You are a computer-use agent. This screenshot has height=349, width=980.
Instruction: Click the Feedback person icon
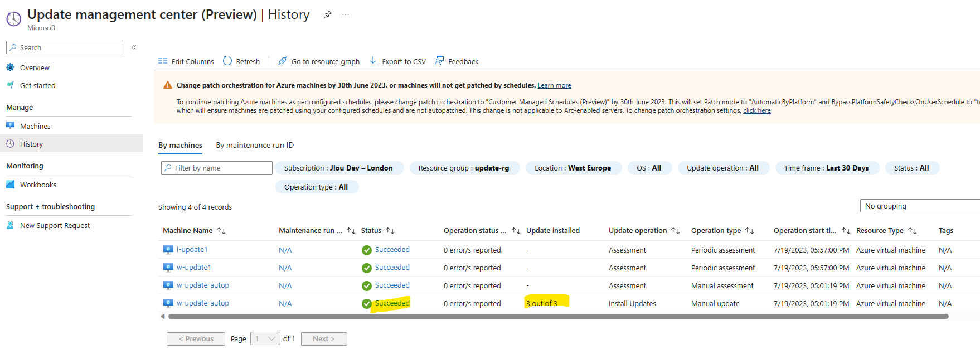[x=439, y=61]
